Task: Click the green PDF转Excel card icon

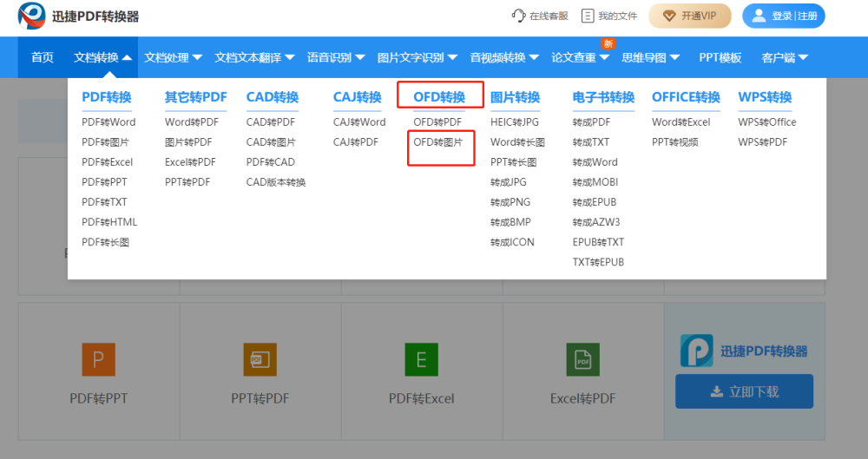Action: (421, 359)
